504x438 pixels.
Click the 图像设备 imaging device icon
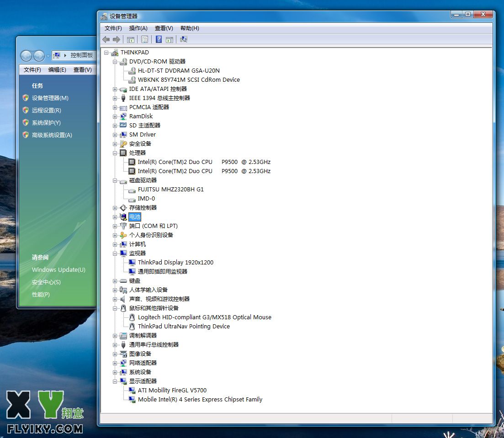pyautogui.click(x=123, y=354)
